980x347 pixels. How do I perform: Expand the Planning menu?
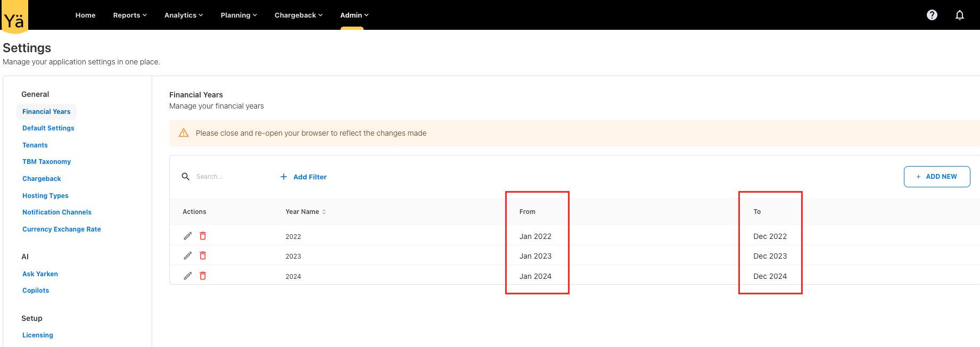238,15
